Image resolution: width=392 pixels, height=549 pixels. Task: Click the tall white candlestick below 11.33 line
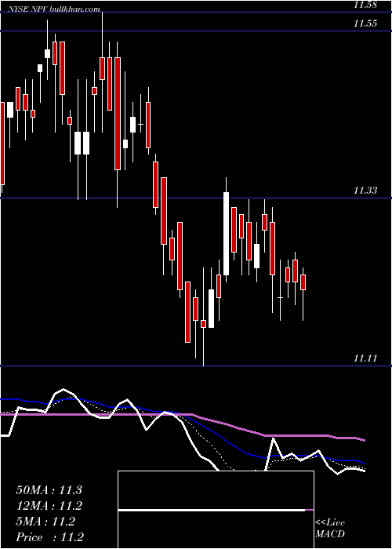(227, 233)
